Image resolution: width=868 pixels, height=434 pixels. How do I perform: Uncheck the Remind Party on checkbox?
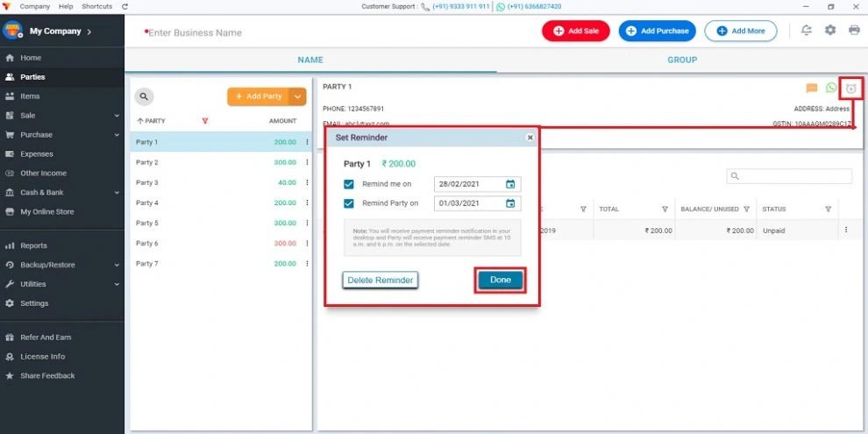pyautogui.click(x=349, y=203)
